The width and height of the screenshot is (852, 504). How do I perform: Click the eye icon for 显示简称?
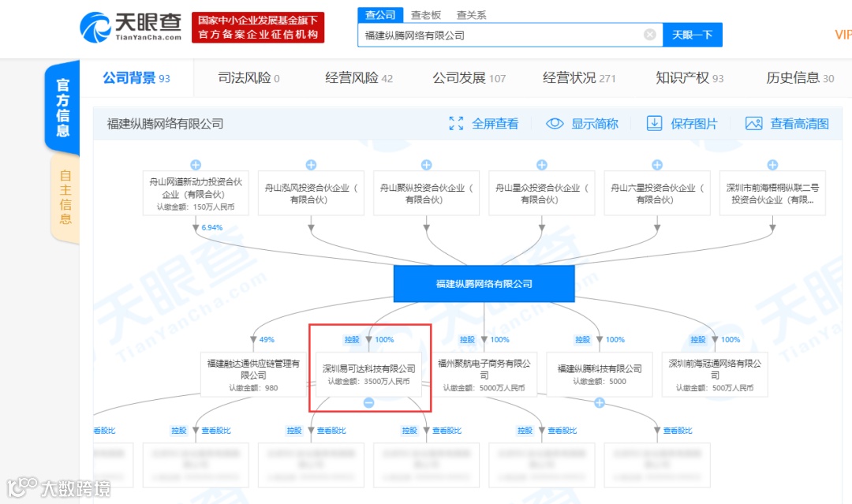coord(555,124)
